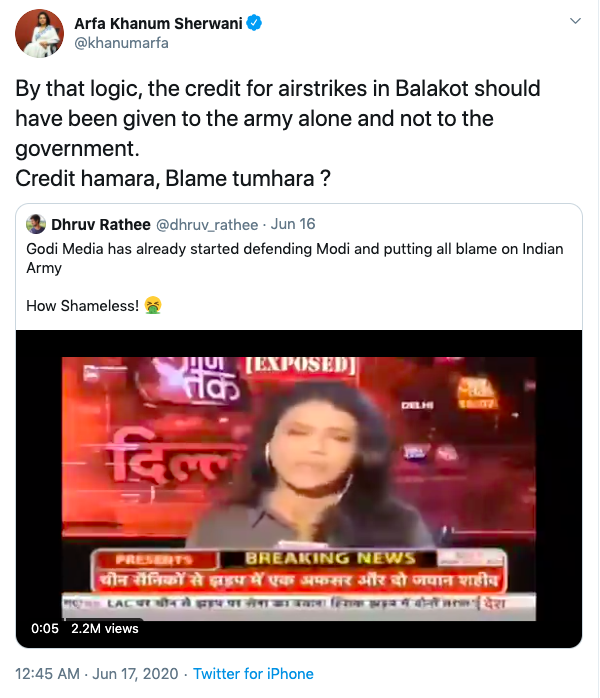The height and width of the screenshot is (698, 600).
Task: Click the 2.2M views counter
Action: coord(105,629)
